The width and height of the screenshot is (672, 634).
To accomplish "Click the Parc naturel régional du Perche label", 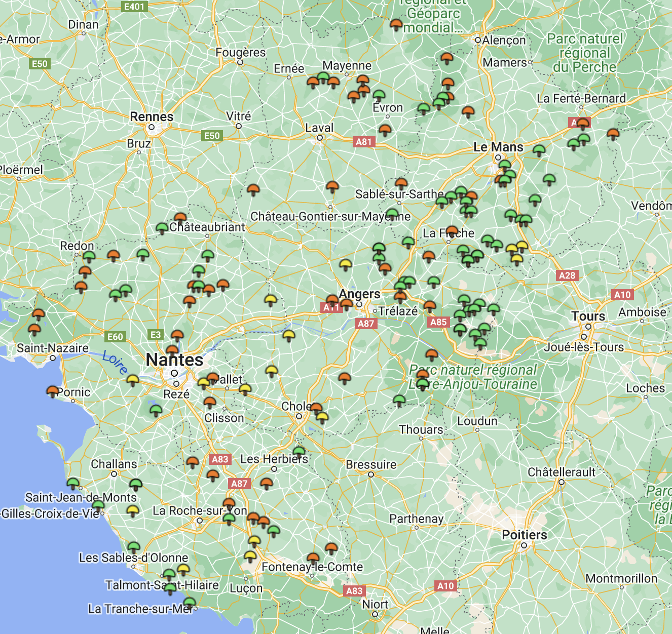I will point(584,53).
